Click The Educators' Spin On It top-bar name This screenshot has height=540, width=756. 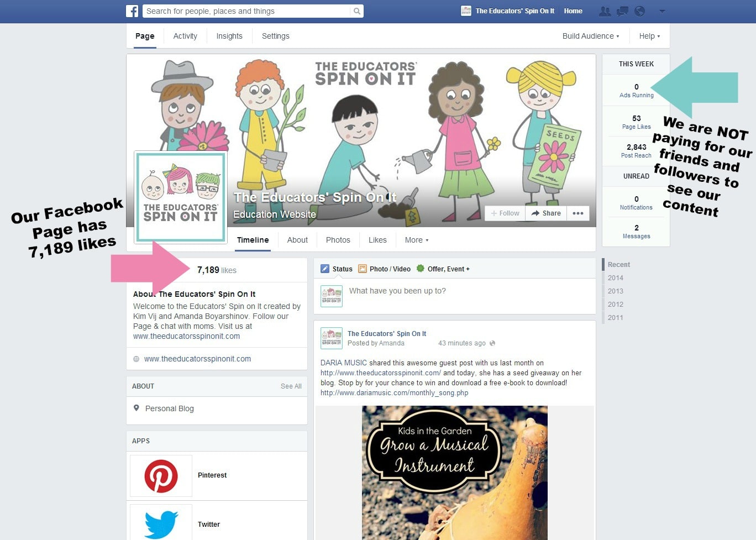point(514,11)
